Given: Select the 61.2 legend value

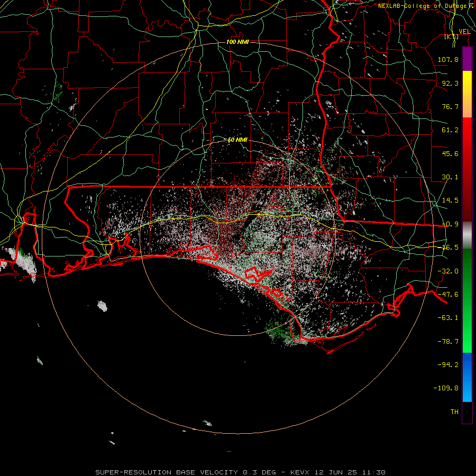Looking at the screenshot, I should tap(450, 130).
